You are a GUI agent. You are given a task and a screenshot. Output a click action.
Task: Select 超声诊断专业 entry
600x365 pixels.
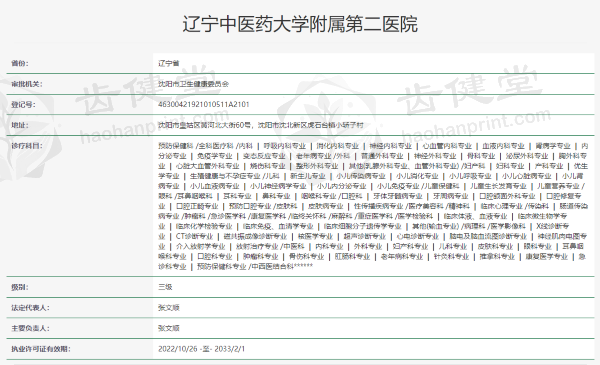click(365, 236)
